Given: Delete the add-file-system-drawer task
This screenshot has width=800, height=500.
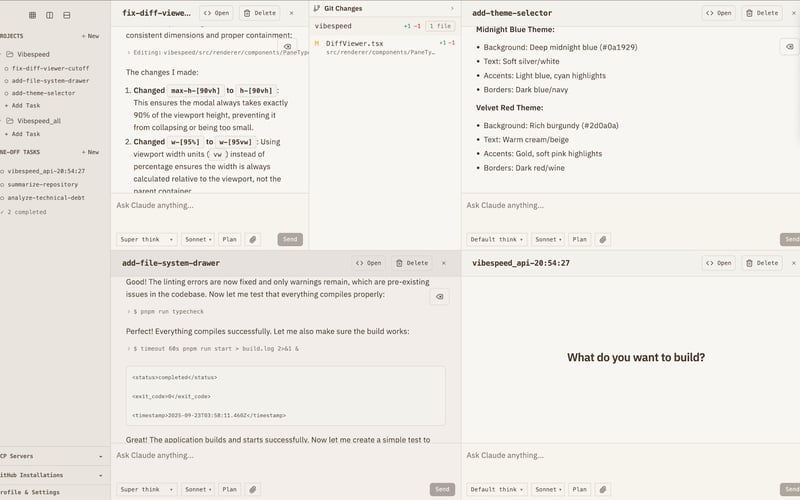Looking at the screenshot, I should [x=412, y=263].
